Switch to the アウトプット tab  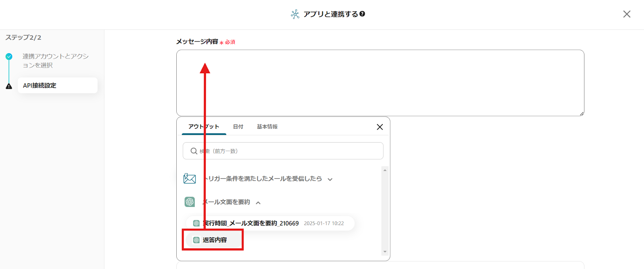click(204, 126)
